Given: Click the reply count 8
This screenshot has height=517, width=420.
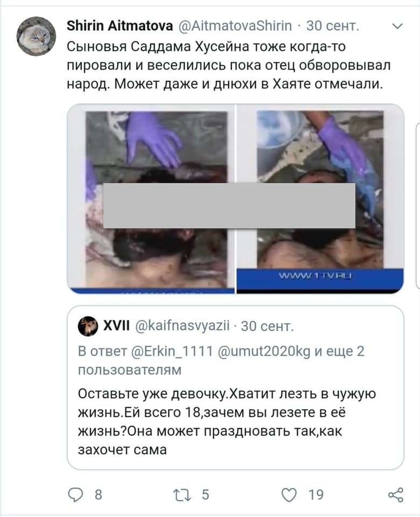Looking at the screenshot, I should pos(98,495).
